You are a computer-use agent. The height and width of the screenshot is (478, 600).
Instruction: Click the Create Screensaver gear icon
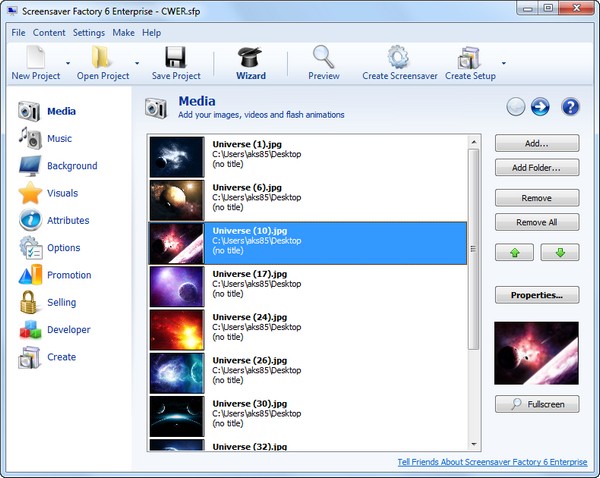point(397,57)
